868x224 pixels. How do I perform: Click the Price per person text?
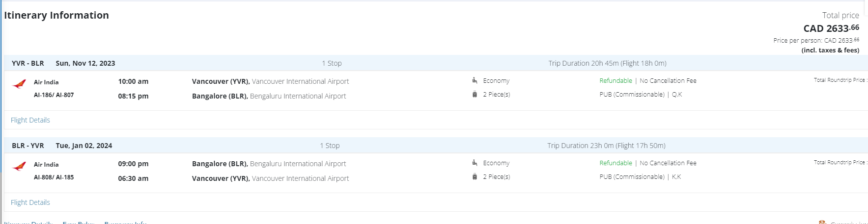(816, 40)
